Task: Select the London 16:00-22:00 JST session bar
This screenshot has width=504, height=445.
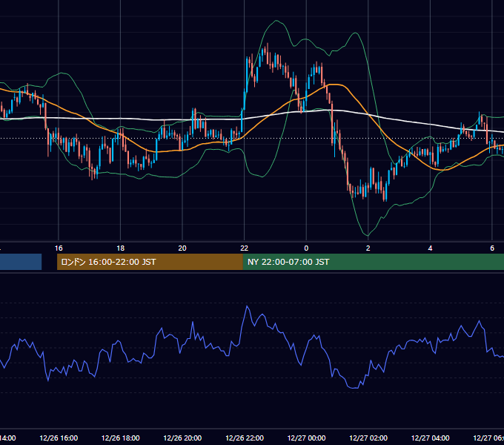Action: pos(150,262)
